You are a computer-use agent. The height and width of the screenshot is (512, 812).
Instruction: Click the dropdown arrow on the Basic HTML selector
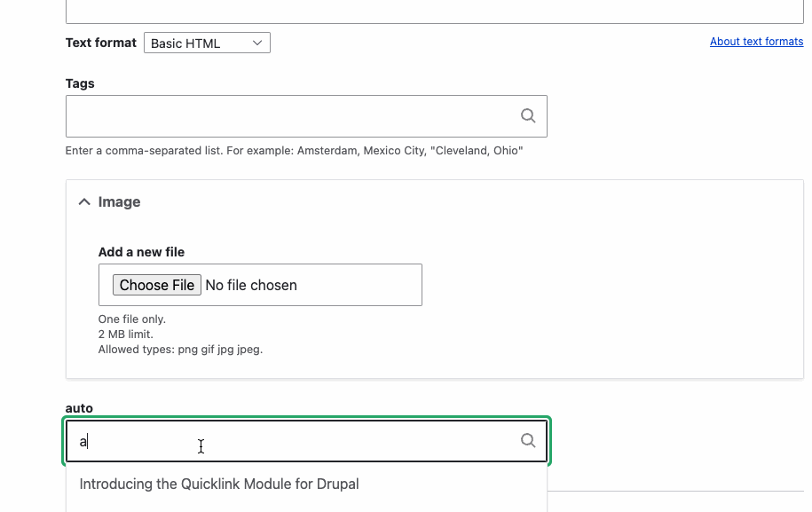click(256, 42)
